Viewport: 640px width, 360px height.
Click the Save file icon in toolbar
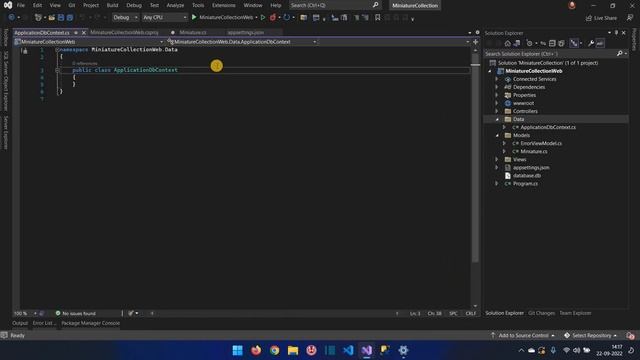(x=61, y=18)
